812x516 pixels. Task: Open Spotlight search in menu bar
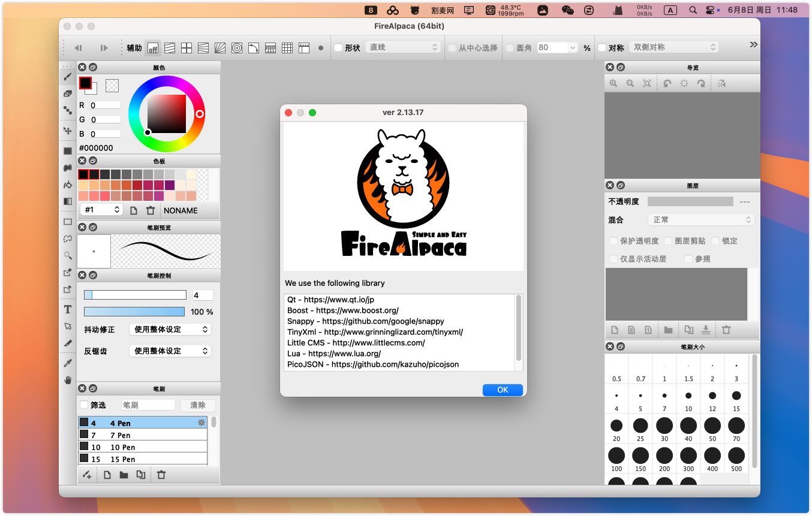click(x=693, y=10)
